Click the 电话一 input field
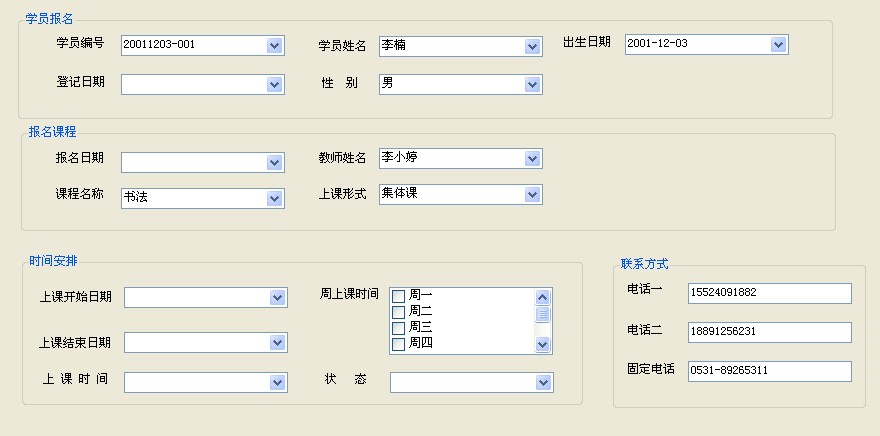Screen dimensions: 880x436 (769, 293)
